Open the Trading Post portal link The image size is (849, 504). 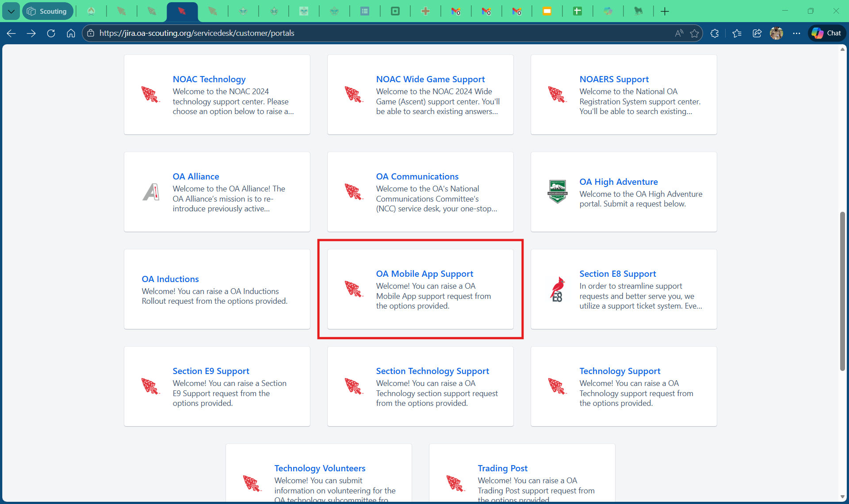pyautogui.click(x=502, y=468)
